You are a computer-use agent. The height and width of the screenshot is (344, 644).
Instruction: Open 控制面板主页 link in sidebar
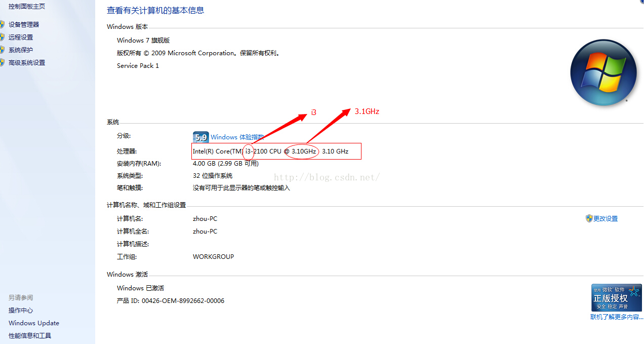pyautogui.click(x=27, y=7)
